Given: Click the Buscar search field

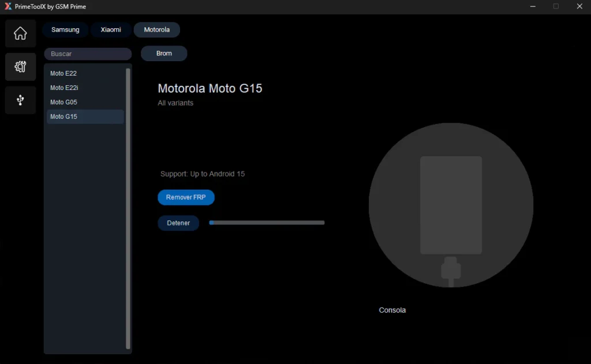Looking at the screenshot, I should point(88,54).
